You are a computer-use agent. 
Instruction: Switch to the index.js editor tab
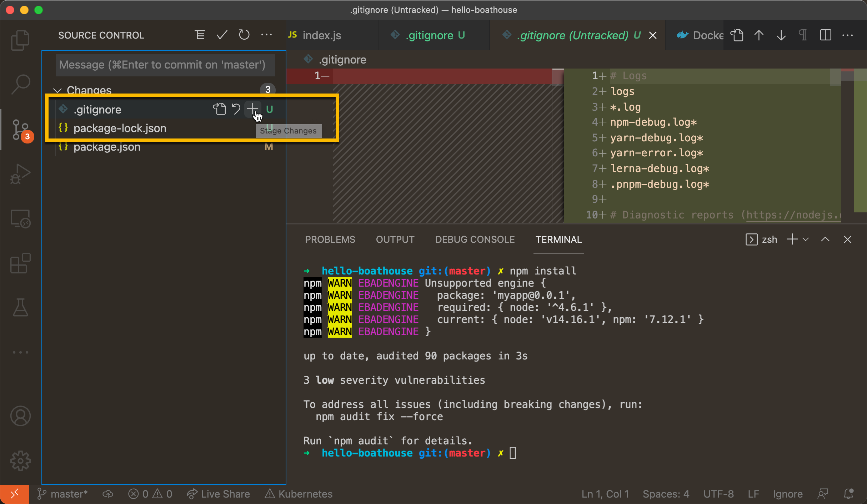pos(321,35)
